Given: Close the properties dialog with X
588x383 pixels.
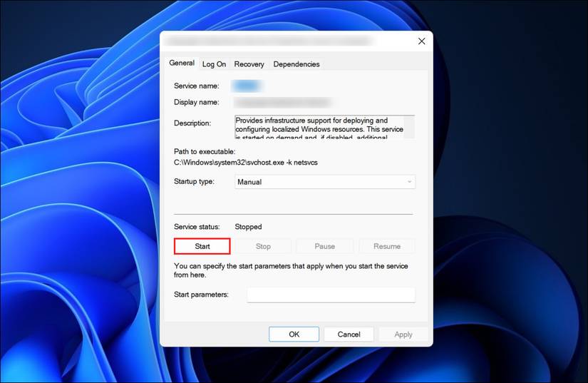Looking at the screenshot, I should coord(421,41).
